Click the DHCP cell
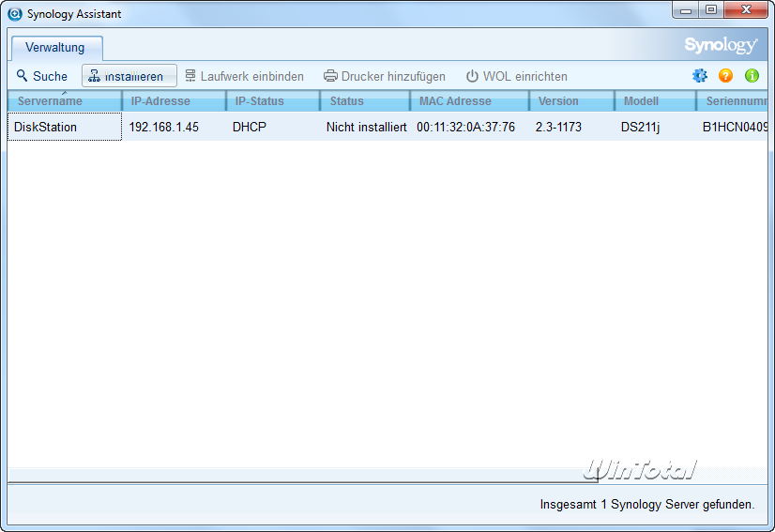Viewport: 775px width, 532px height. (250, 127)
